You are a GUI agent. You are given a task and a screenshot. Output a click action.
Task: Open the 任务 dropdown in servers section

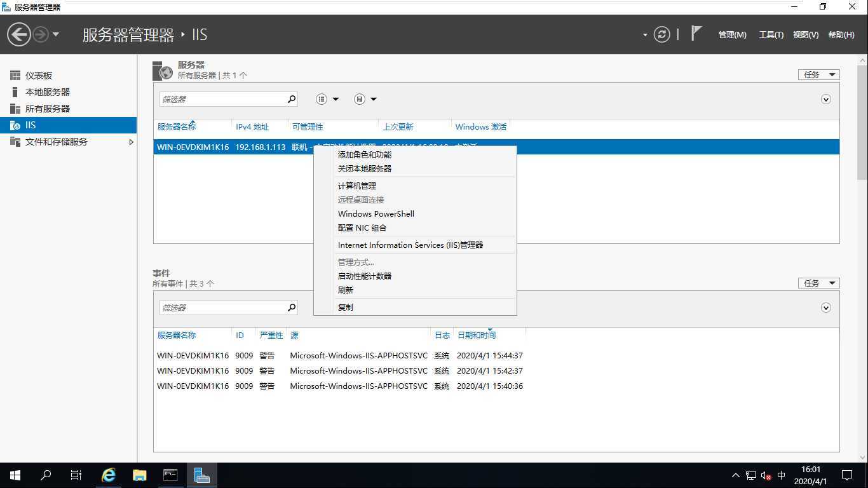818,74
